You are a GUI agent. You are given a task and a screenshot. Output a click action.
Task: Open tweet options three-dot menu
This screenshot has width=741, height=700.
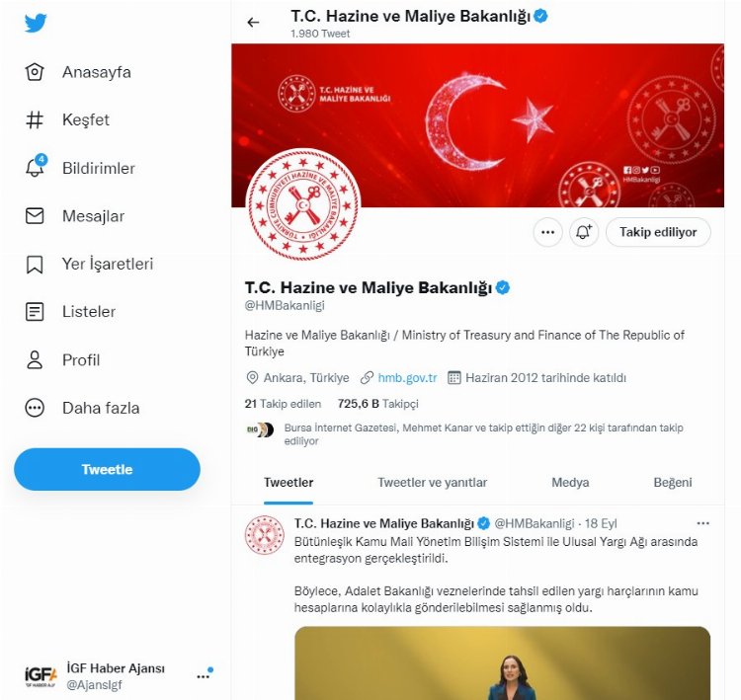tap(702, 523)
